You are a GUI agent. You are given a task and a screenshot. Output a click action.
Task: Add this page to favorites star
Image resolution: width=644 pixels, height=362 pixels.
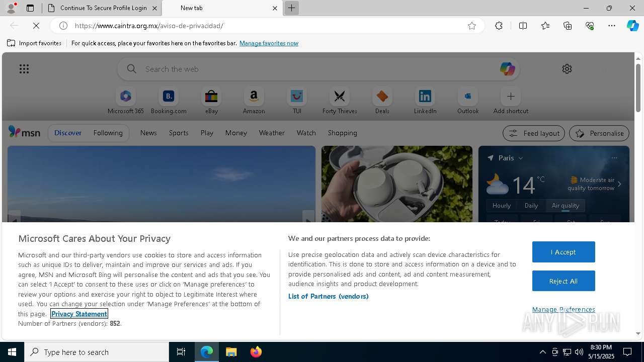point(472,26)
